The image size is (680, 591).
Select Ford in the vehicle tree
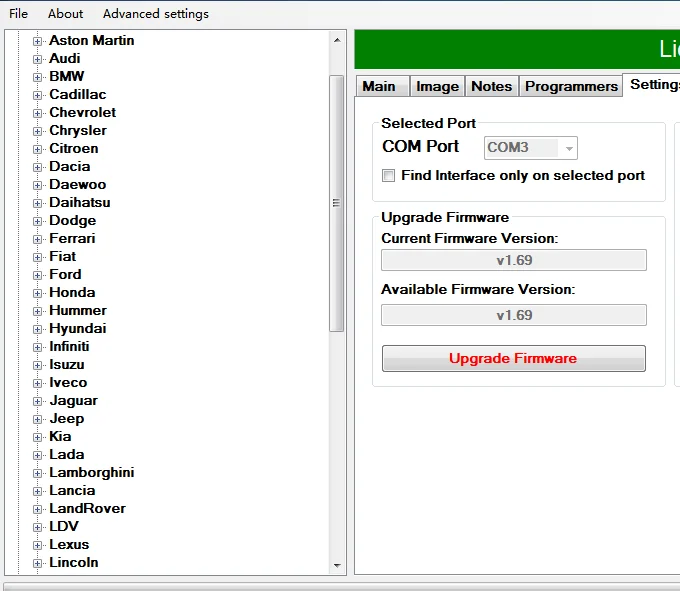tap(65, 274)
